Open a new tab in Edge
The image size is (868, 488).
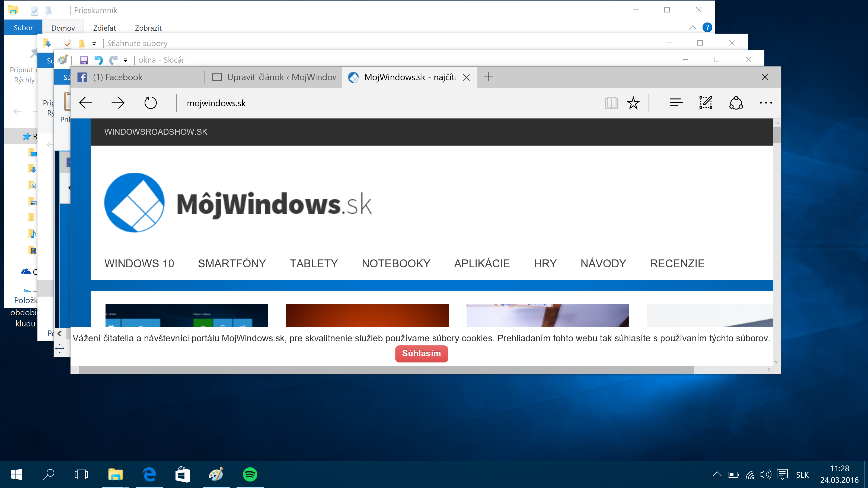[x=488, y=77]
